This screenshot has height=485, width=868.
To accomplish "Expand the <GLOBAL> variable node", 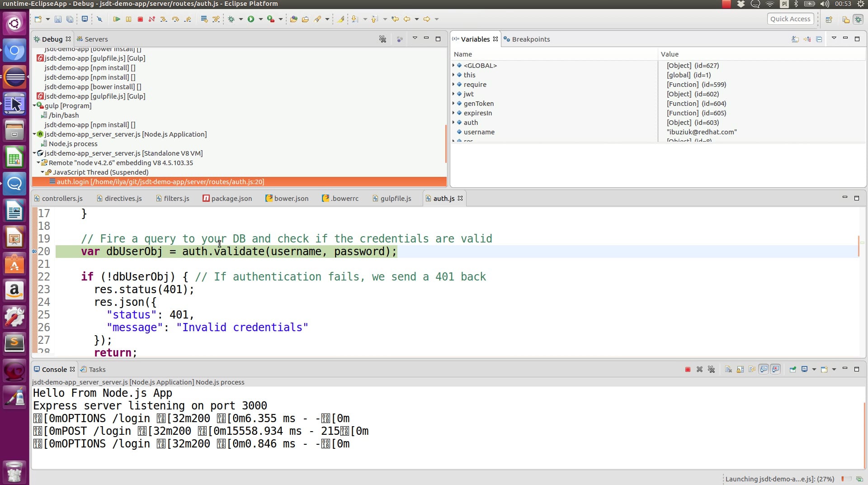I will (453, 66).
